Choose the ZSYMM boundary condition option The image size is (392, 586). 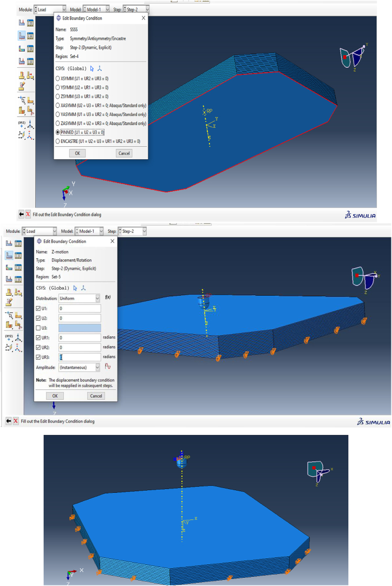[x=58, y=96]
